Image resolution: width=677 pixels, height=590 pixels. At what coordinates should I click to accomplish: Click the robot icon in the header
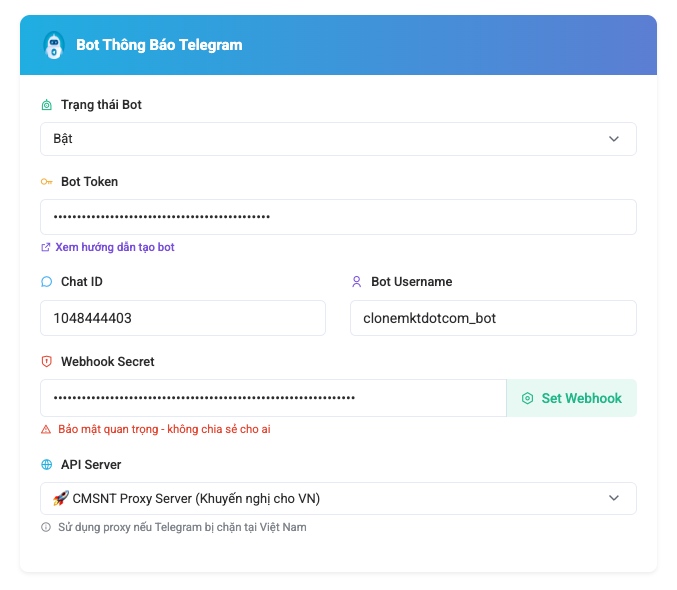[54, 45]
